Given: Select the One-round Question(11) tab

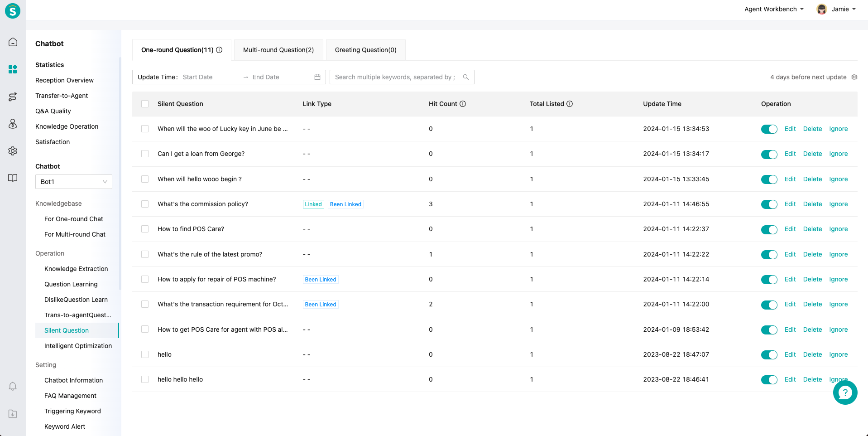Looking at the screenshot, I should (182, 50).
